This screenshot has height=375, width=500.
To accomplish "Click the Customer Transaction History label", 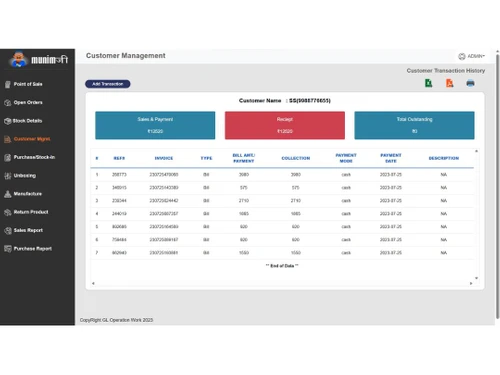I will 446,71.
